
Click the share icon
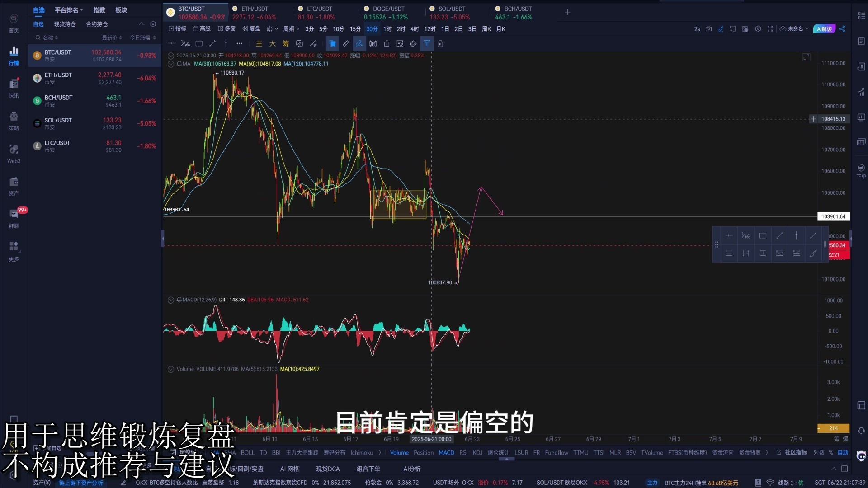[842, 29]
